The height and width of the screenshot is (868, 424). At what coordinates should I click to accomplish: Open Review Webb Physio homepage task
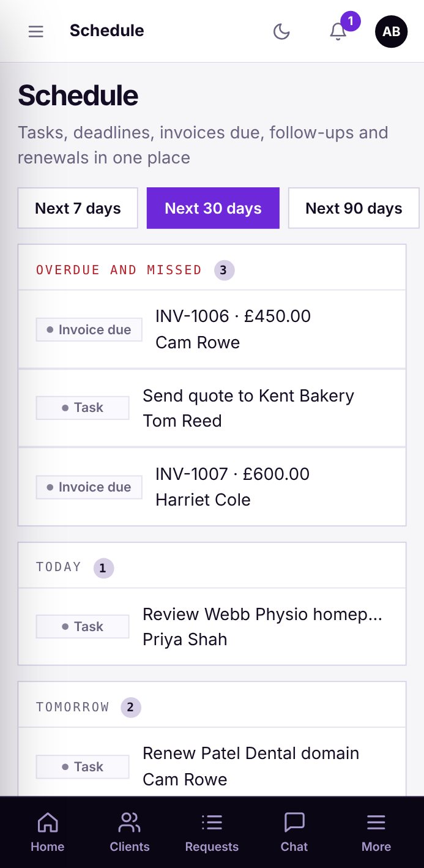212,627
